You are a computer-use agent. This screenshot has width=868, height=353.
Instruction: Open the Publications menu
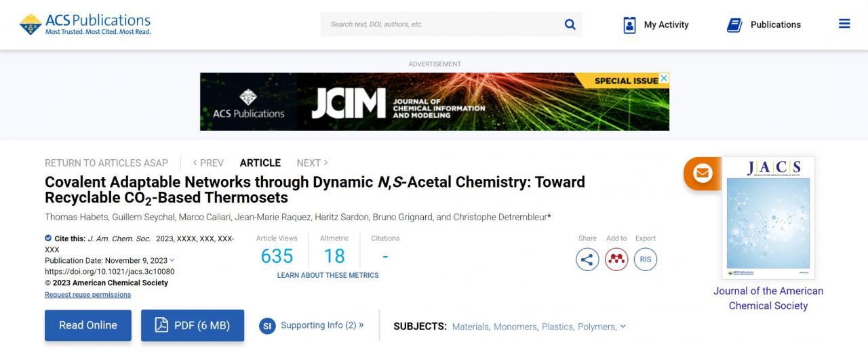pyautogui.click(x=764, y=24)
